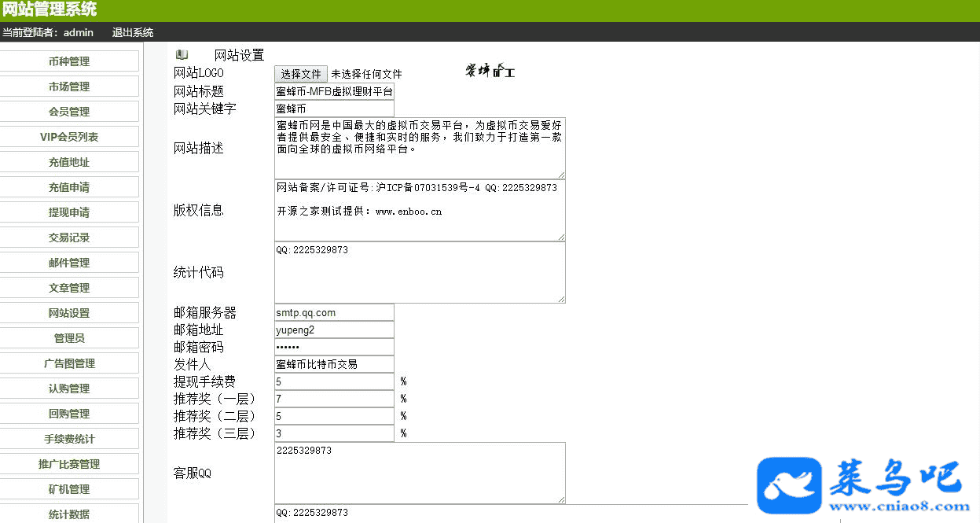This screenshot has height=523, width=980.
Task: Open 推广比赛管理 page
Action: (69, 464)
